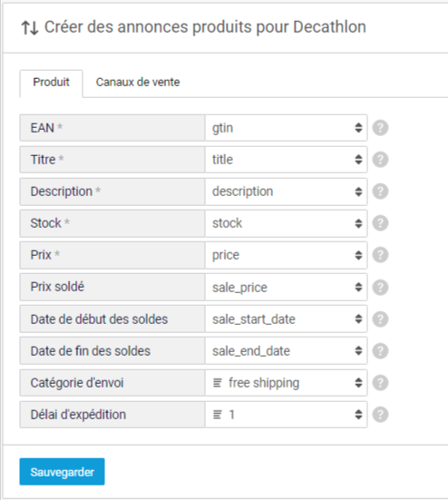
Task: Open the sale_start_date dropdown
Action: (x=287, y=319)
